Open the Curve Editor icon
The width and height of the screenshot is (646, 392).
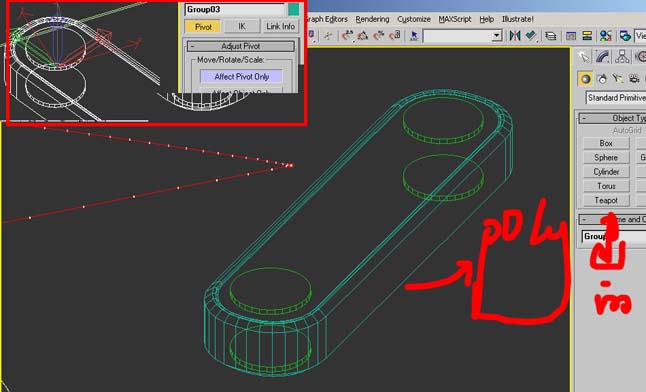coord(571,36)
